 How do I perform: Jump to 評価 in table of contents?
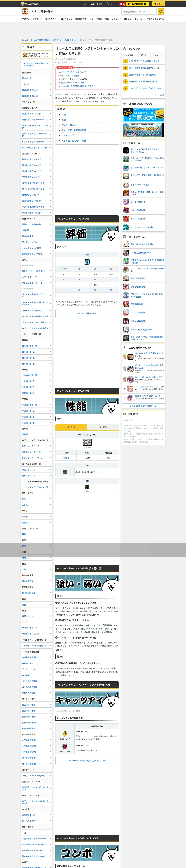[x=63, y=115]
